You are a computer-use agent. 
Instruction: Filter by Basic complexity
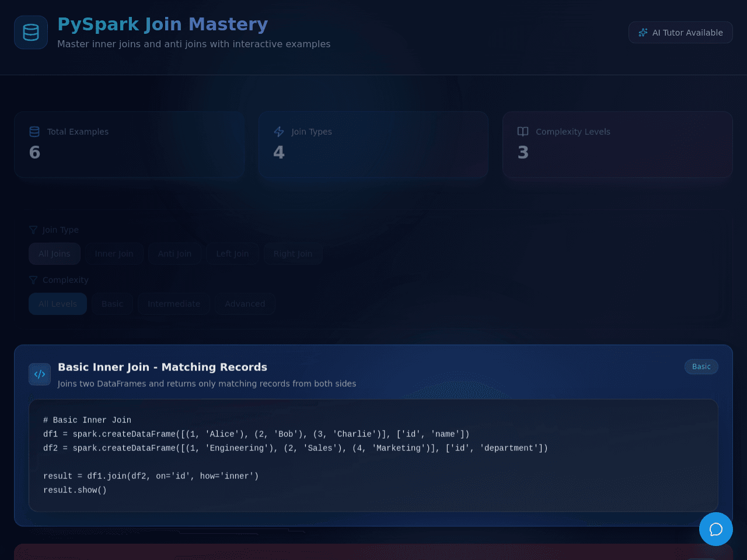[x=112, y=304]
